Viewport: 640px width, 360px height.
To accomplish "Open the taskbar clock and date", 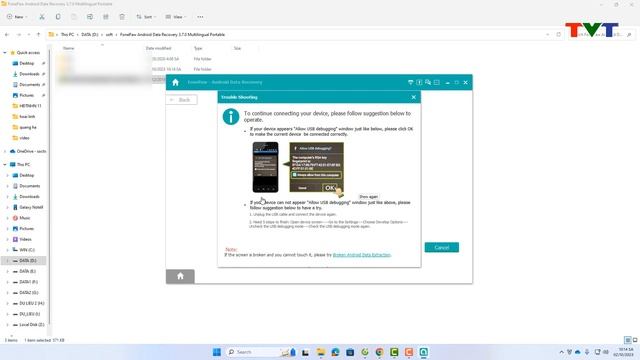I will click(623, 352).
